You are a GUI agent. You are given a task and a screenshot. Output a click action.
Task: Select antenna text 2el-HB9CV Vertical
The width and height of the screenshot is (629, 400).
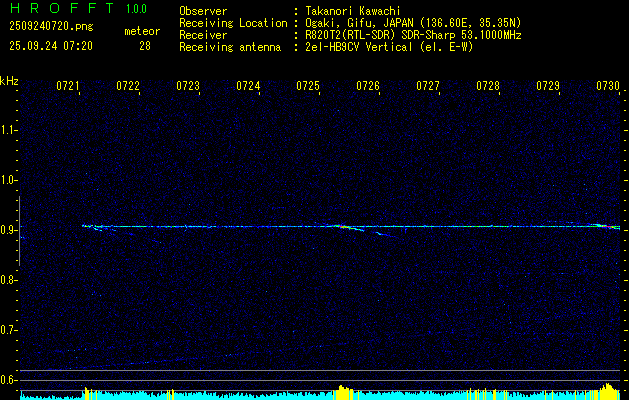[x=359, y=47]
